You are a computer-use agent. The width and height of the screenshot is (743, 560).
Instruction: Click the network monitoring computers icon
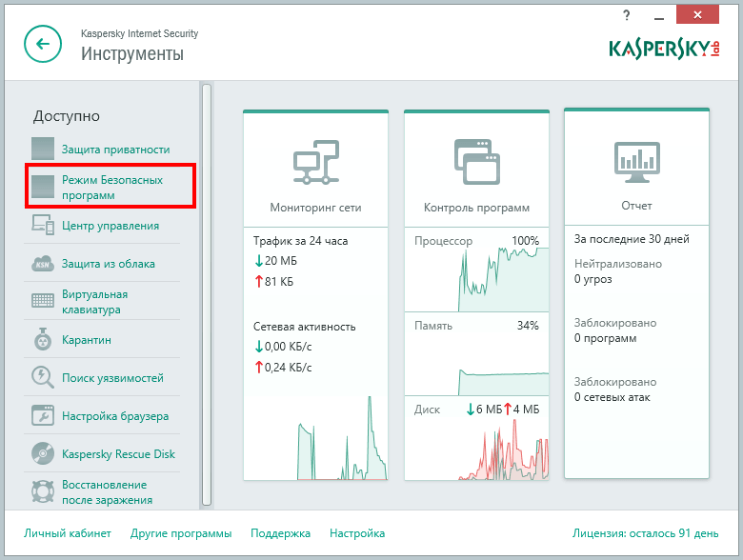[316, 162]
